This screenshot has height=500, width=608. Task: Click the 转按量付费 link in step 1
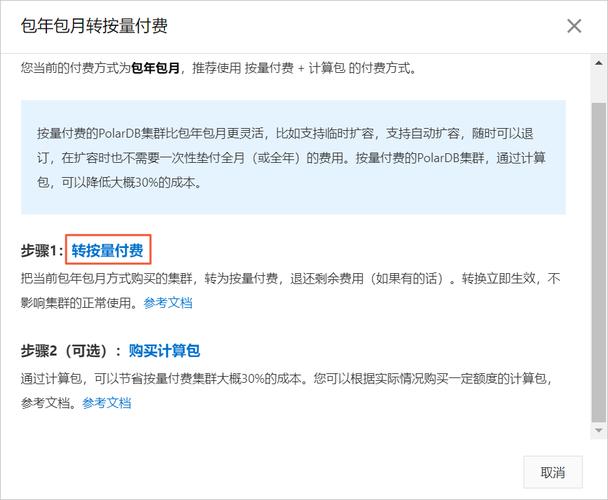tap(107, 250)
